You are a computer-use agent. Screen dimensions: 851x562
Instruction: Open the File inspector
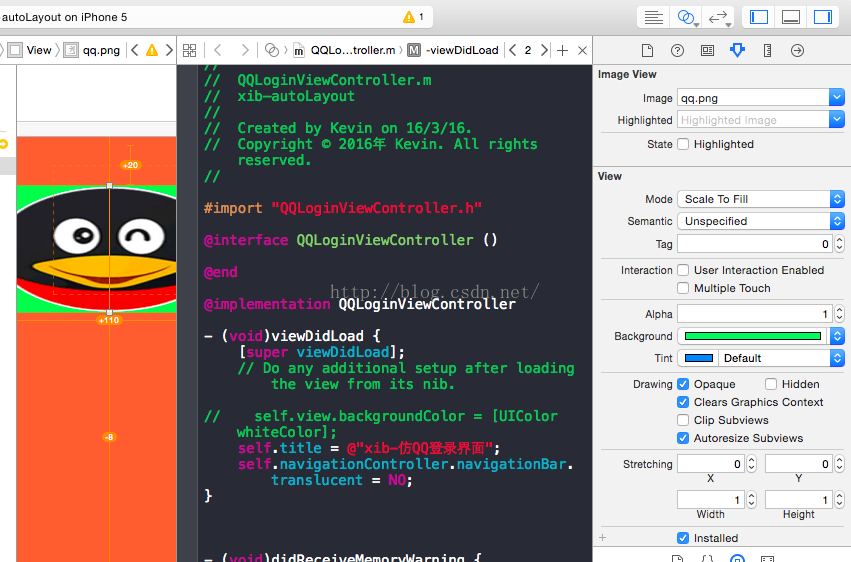coord(647,50)
